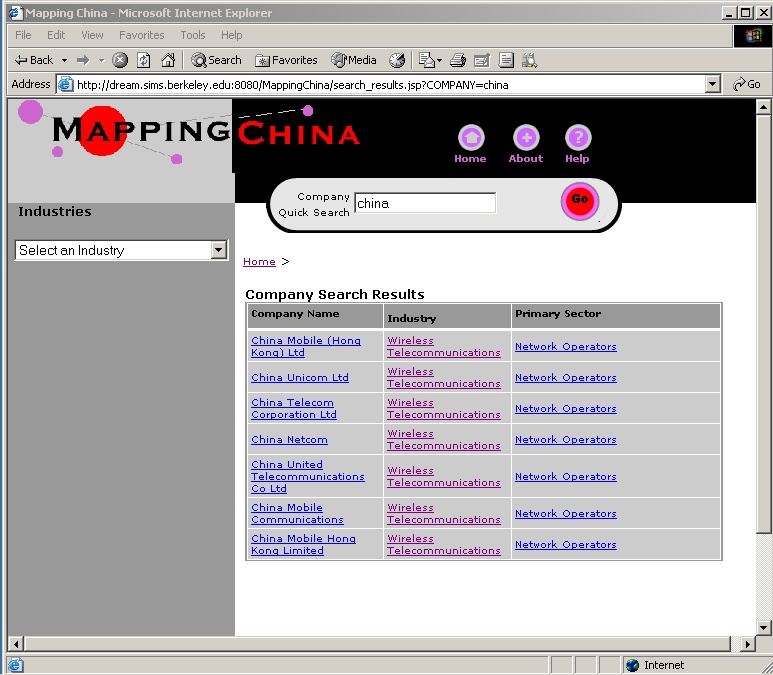Click the About plus circle icon

pyautogui.click(x=526, y=138)
